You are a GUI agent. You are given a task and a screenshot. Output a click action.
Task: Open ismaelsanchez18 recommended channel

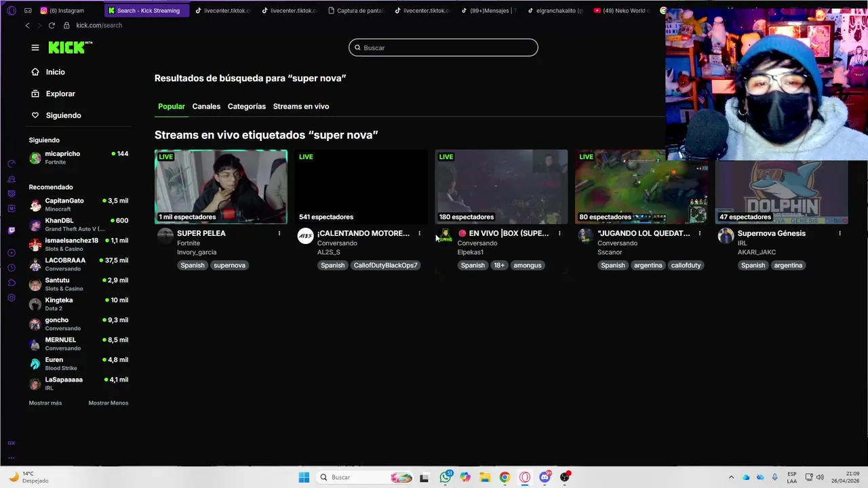[79, 245]
